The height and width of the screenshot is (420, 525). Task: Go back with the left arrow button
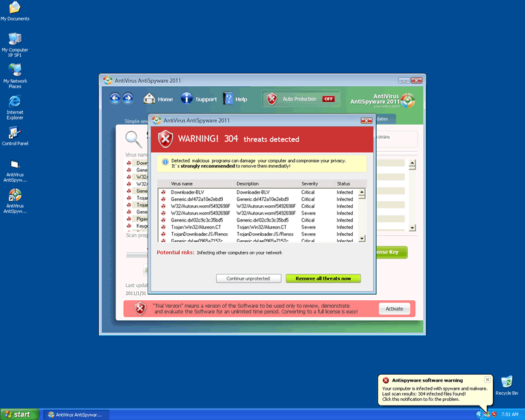115,99
